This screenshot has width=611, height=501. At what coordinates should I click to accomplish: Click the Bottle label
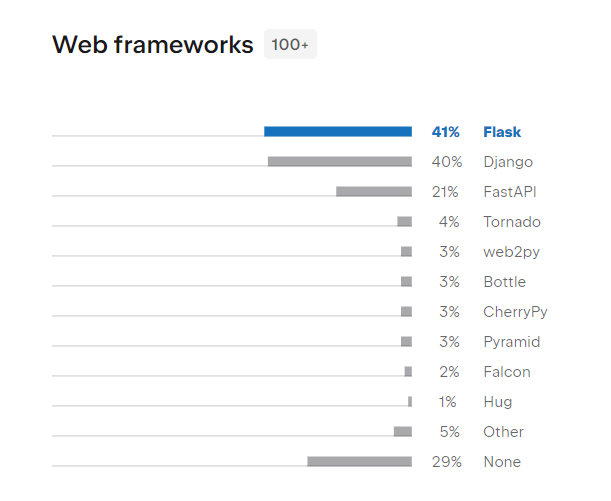[x=504, y=282]
